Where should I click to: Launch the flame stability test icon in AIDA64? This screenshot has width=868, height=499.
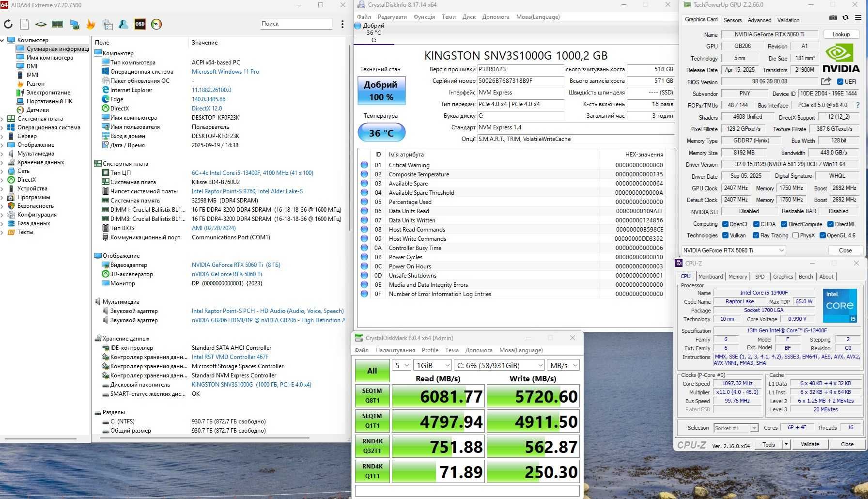pos(91,24)
